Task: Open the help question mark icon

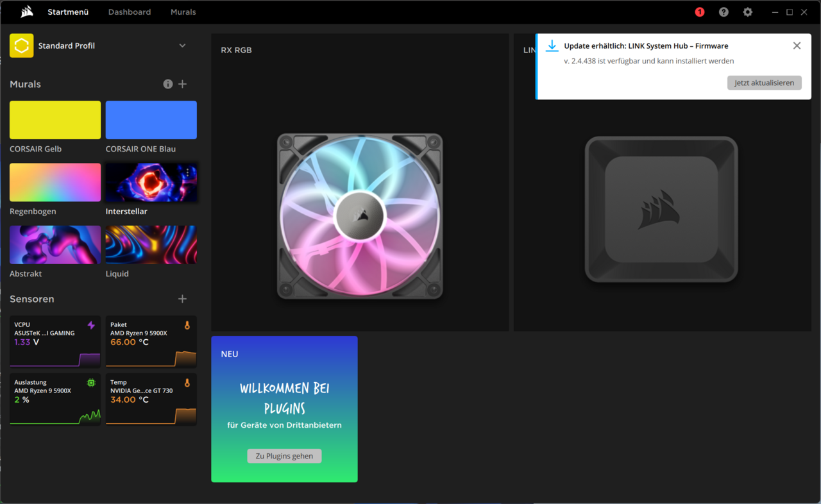Action: (724, 12)
